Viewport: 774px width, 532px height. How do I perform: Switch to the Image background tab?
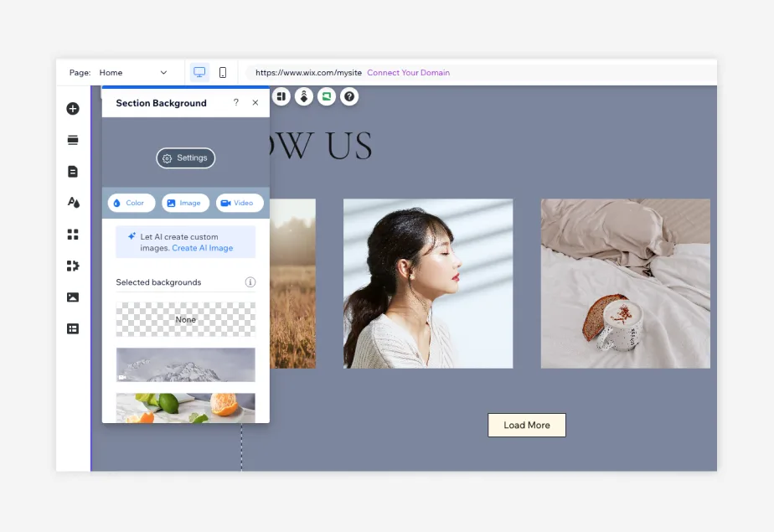tap(185, 202)
